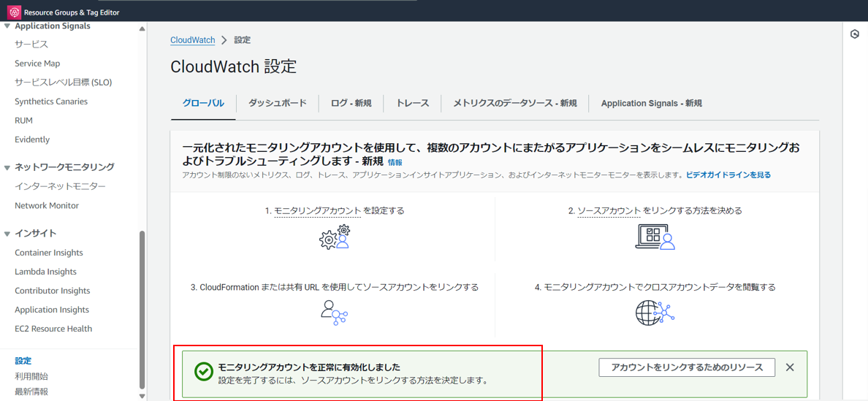Open サービスレベル目標 (SLO) sidebar item
The image size is (868, 401).
(64, 83)
